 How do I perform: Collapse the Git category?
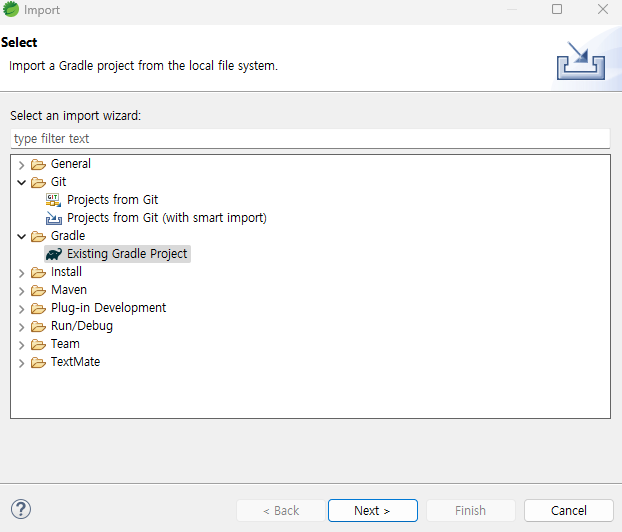[21, 182]
